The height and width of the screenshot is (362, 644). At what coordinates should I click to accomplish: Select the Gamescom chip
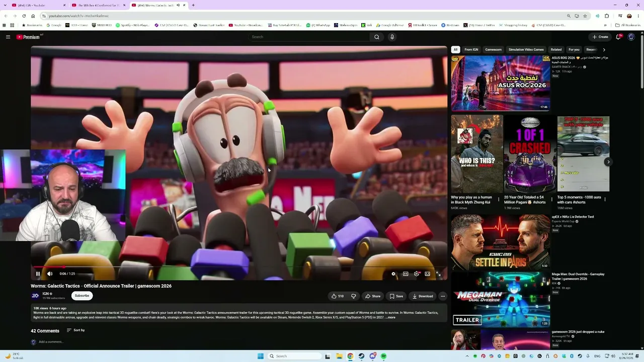click(x=494, y=50)
